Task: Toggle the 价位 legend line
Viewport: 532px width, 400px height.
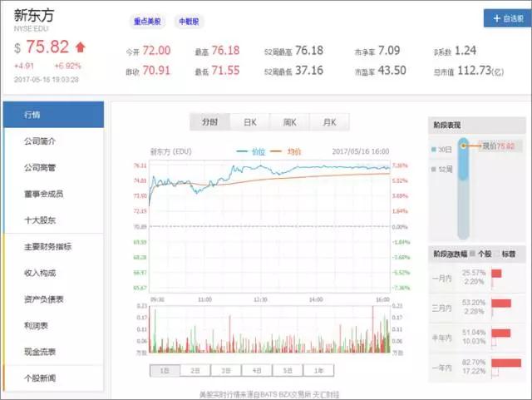Action: pyautogui.click(x=251, y=151)
